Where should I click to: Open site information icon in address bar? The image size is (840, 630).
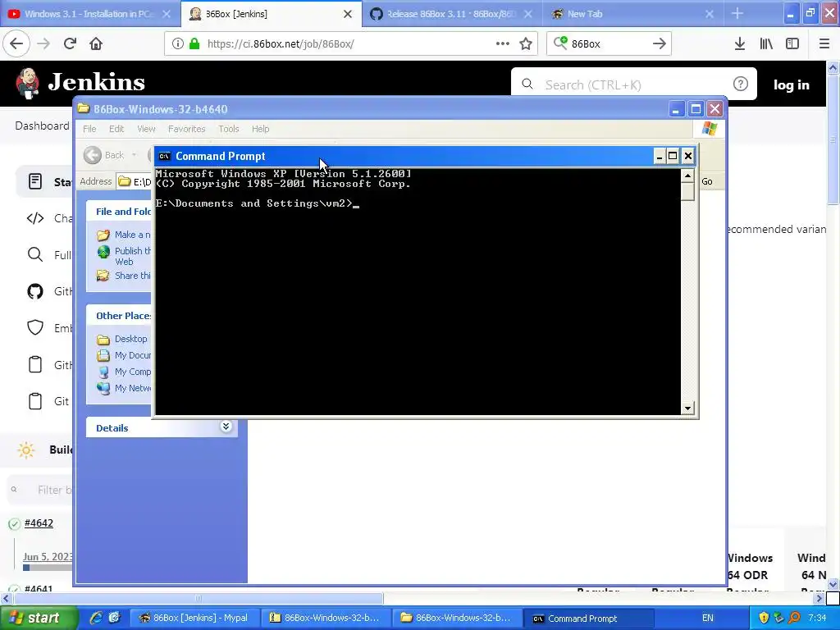177,43
